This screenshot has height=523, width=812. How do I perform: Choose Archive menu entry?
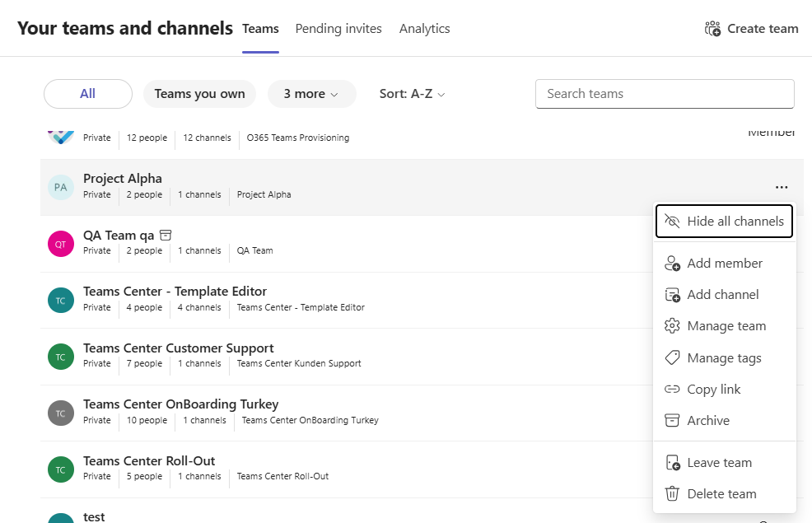(x=724, y=421)
